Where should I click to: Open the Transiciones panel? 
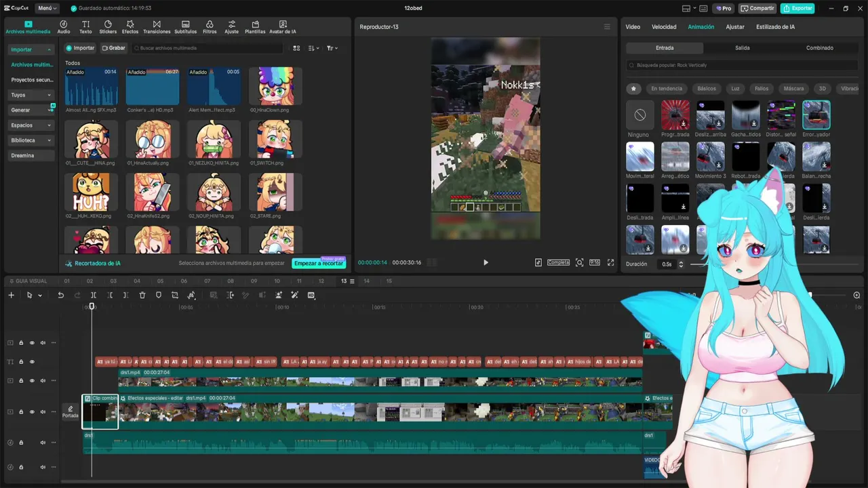[x=157, y=27]
